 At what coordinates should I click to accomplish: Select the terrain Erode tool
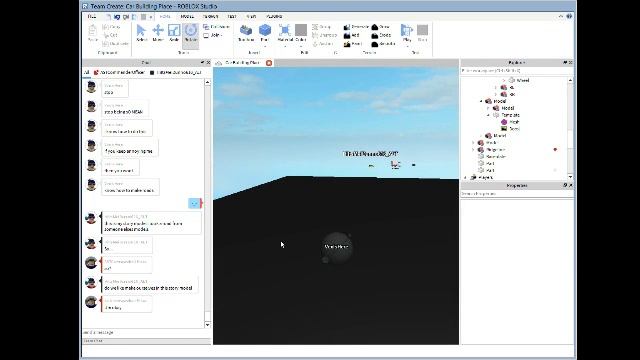(381, 36)
